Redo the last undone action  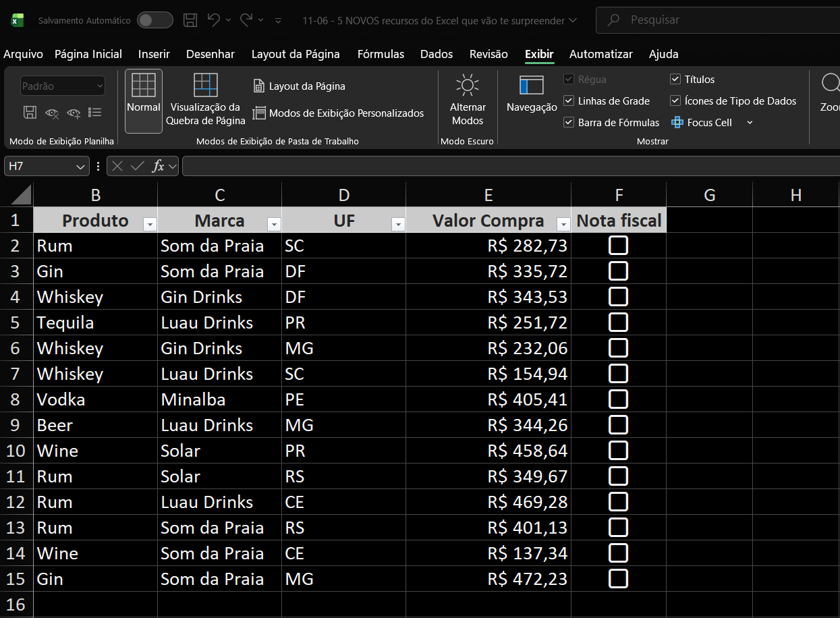click(246, 20)
